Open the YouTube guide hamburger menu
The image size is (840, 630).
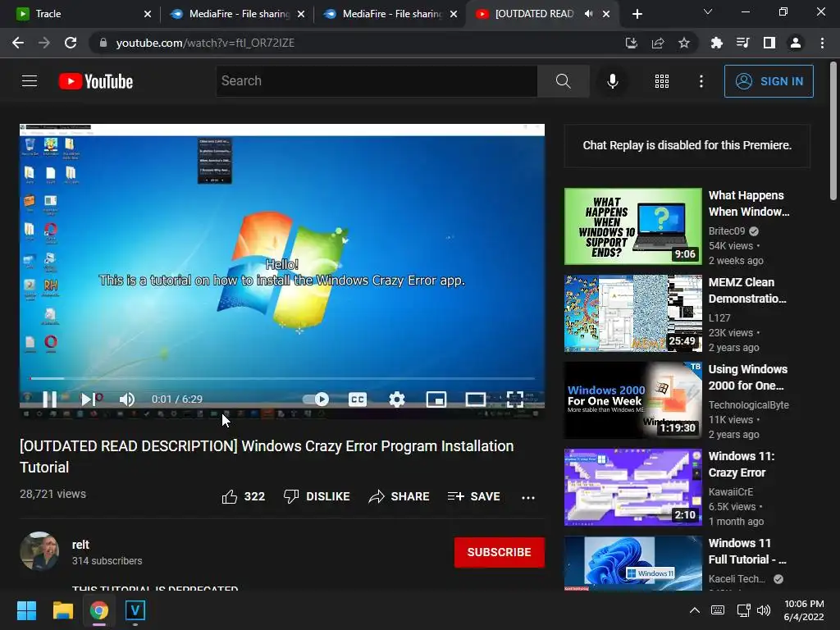pos(30,81)
